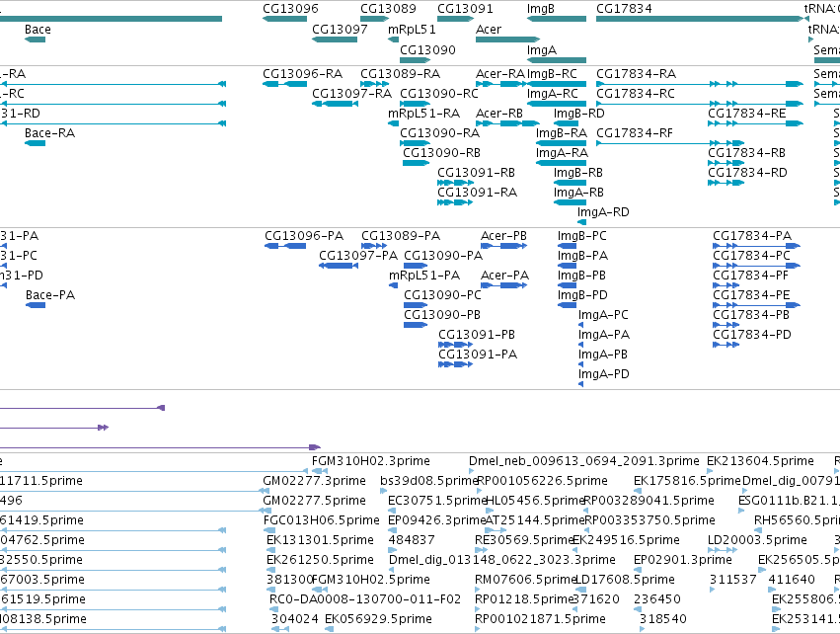Click the CG13090 gene label
Image resolution: width=840 pixels, height=634 pixels.
[427, 49]
